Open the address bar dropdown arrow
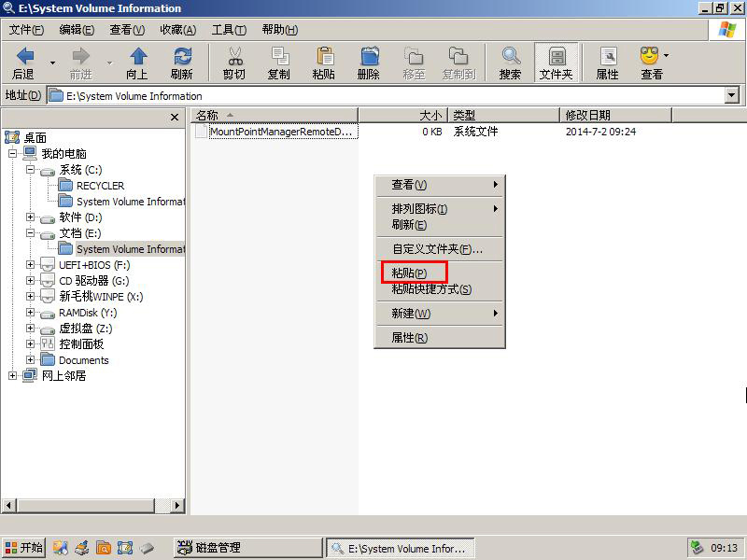 pyautogui.click(x=732, y=96)
